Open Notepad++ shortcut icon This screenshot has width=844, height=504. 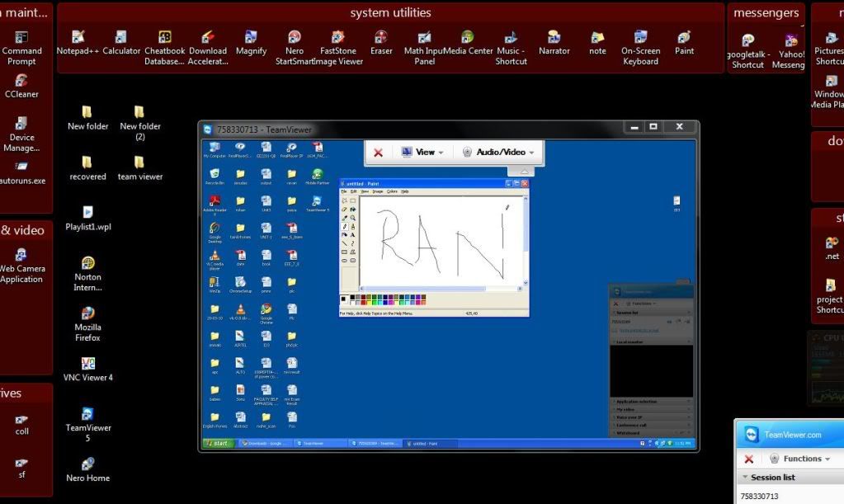(x=78, y=37)
